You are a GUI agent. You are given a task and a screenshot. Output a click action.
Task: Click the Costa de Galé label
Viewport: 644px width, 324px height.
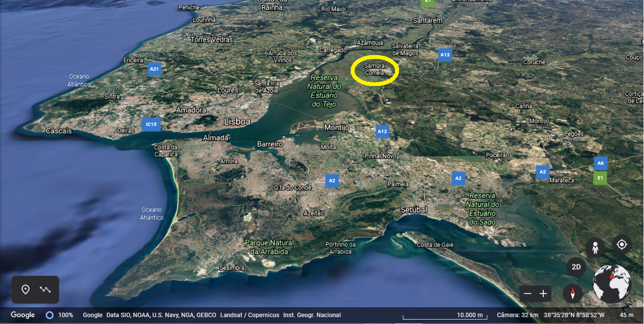point(435,245)
